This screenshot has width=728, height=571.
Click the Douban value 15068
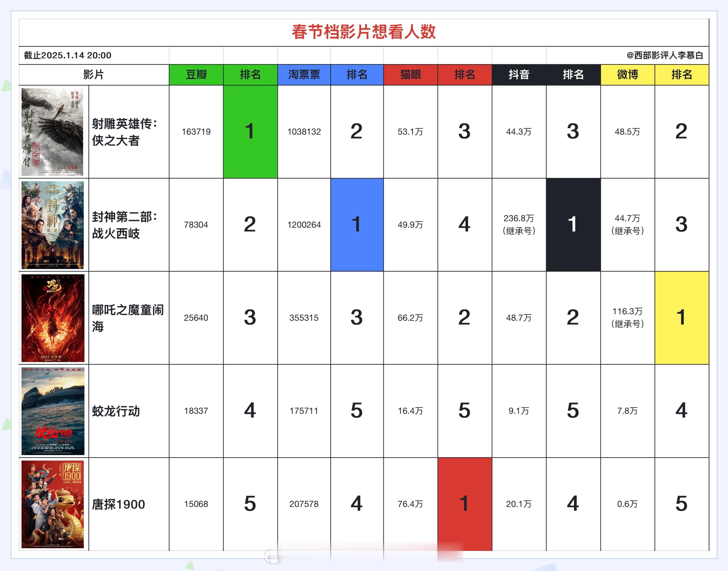pyautogui.click(x=196, y=504)
